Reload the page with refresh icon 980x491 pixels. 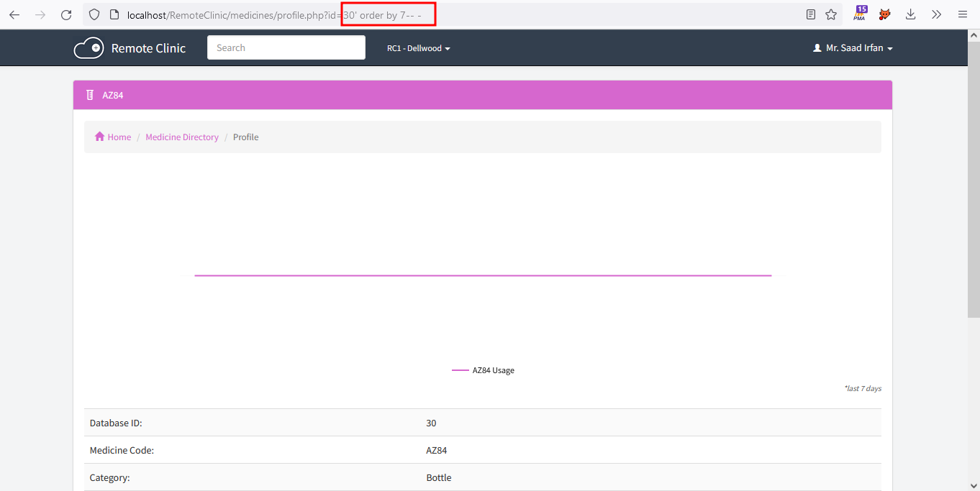[x=66, y=14]
